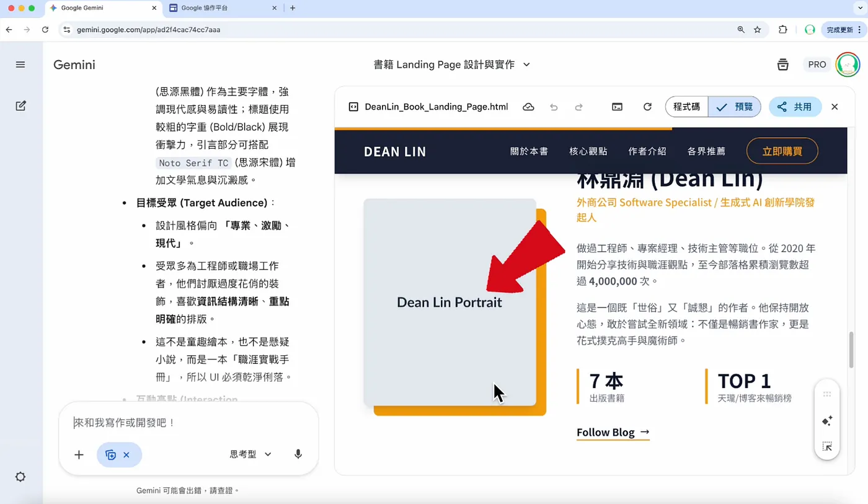This screenshot has width=868, height=504.
Task: Click the drag handle dots on floating toolbar
Action: pyautogui.click(x=827, y=394)
